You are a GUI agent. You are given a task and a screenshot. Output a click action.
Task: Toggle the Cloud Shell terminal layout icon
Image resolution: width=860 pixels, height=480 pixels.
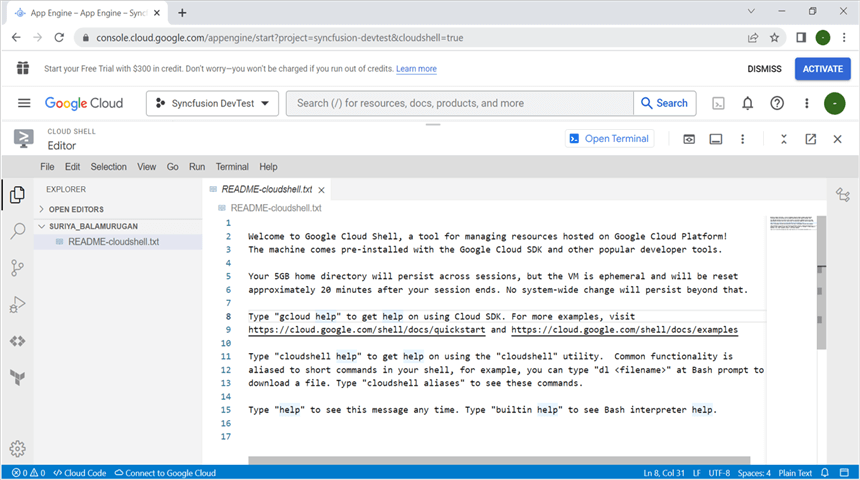pyautogui.click(x=716, y=139)
